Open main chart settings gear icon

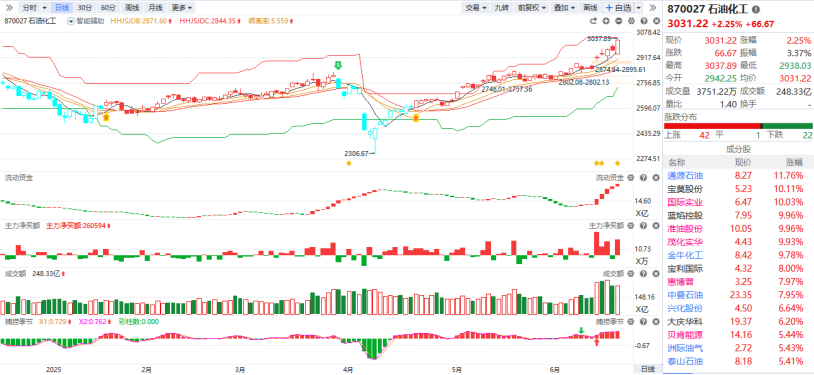pos(631,21)
